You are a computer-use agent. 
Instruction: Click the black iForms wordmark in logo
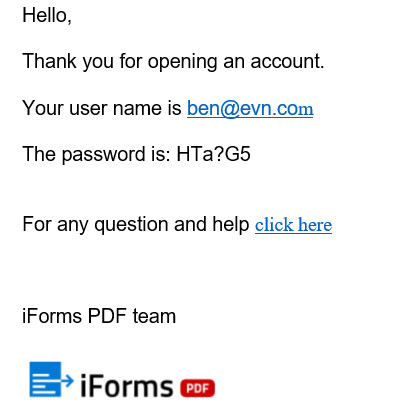127,386
